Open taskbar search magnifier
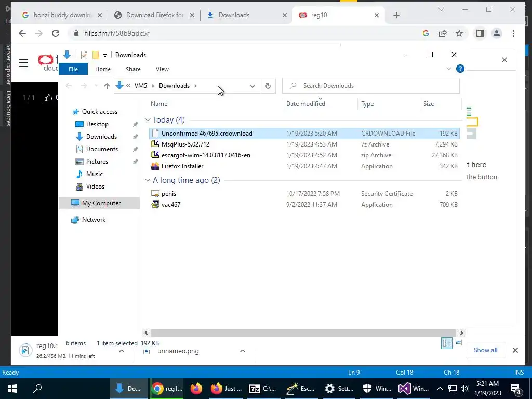 point(37,389)
